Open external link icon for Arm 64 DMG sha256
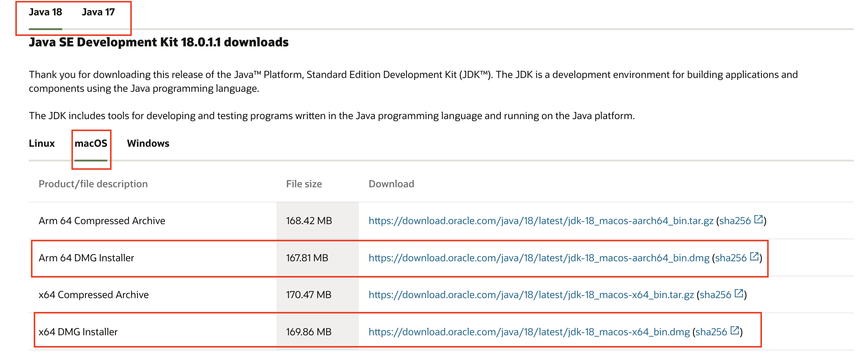The width and height of the screenshot is (868, 358). (x=754, y=256)
